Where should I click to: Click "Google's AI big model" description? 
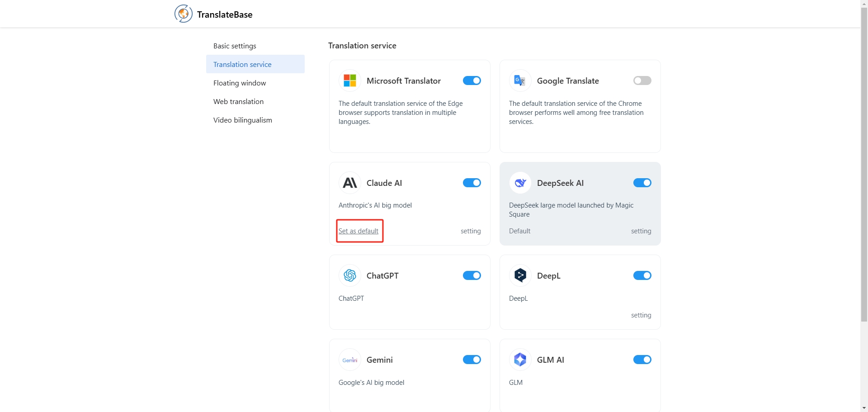371,383
